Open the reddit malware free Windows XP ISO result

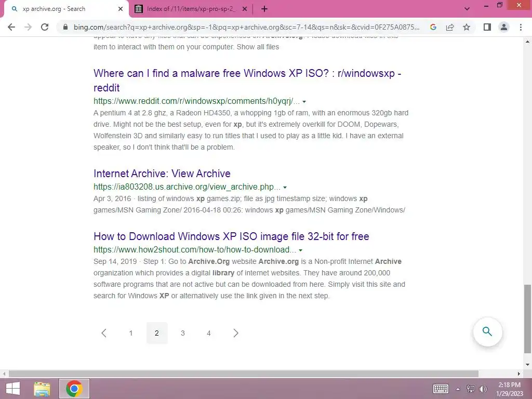pos(247,81)
